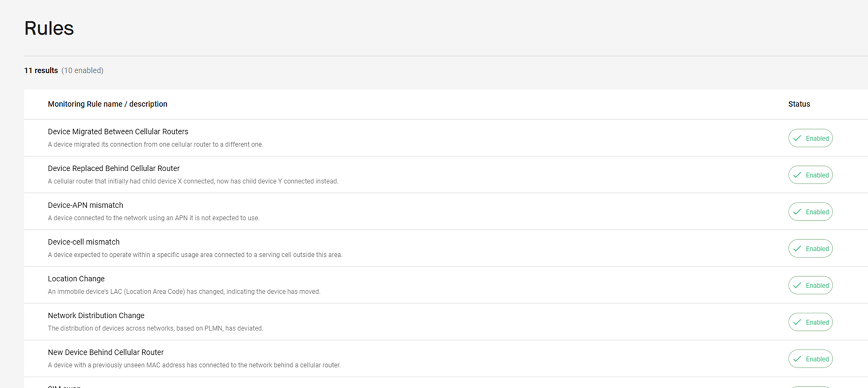Image resolution: width=868 pixels, height=388 pixels.
Task: Toggle Enabled status for Device Migrated Between Cellular Routers
Action: 810,138
